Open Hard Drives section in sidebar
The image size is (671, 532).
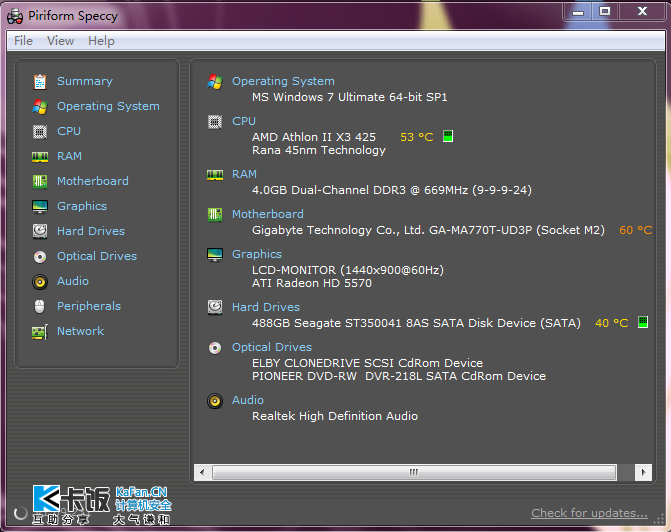(91, 231)
